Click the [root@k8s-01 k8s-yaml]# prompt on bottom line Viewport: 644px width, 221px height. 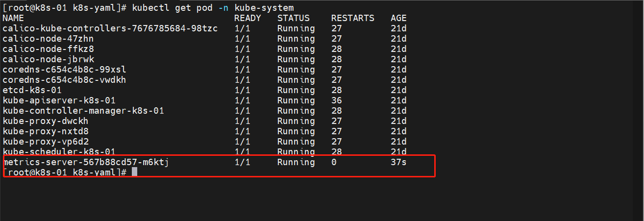(65, 172)
